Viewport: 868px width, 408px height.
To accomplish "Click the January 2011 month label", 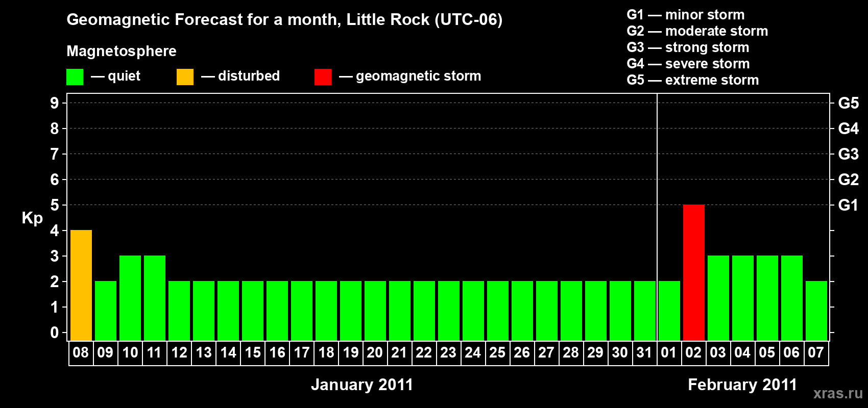I will click(362, 385).
